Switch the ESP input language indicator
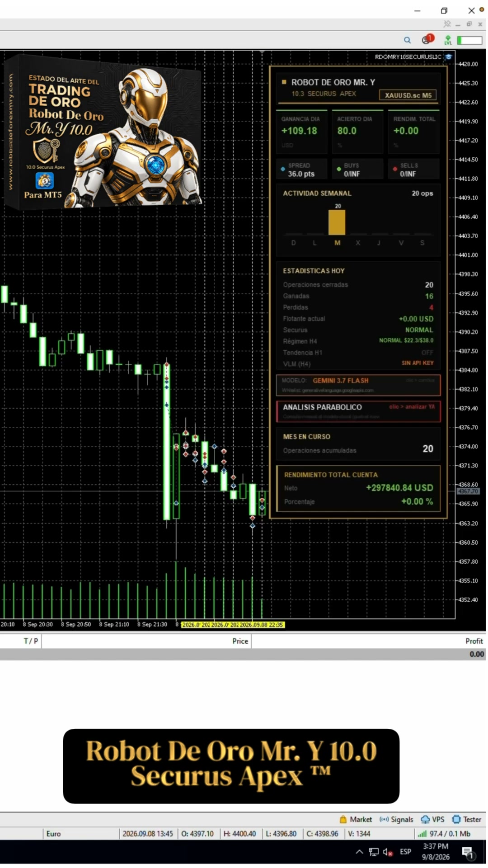Viewport: 488px width, 868px height. coord(405,852)
